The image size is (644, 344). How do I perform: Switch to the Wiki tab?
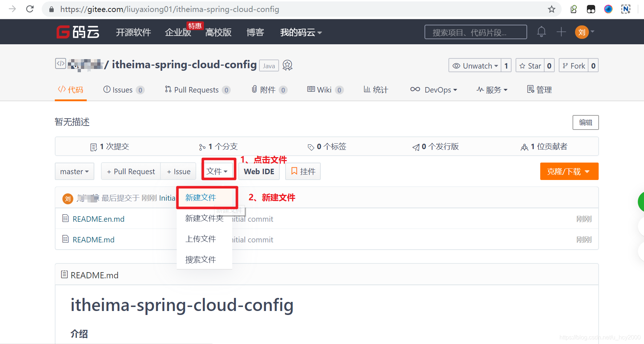325,90
